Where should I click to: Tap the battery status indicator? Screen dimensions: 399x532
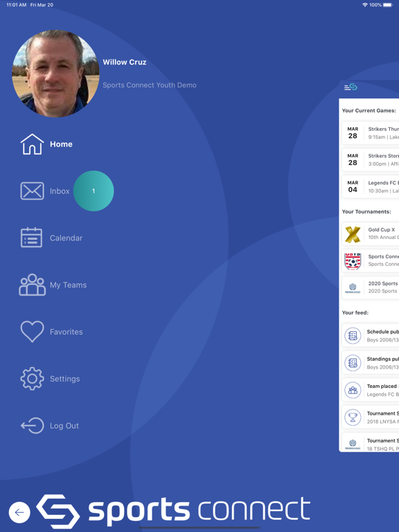pyautogui.click(x=387, y=5)
